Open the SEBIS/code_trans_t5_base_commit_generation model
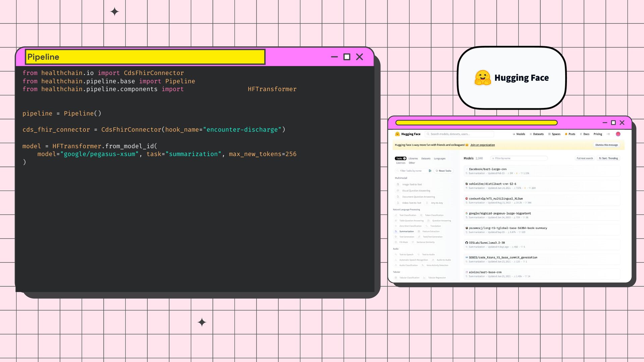The height and width of the screenshot is (362, 644). point(542,259)
